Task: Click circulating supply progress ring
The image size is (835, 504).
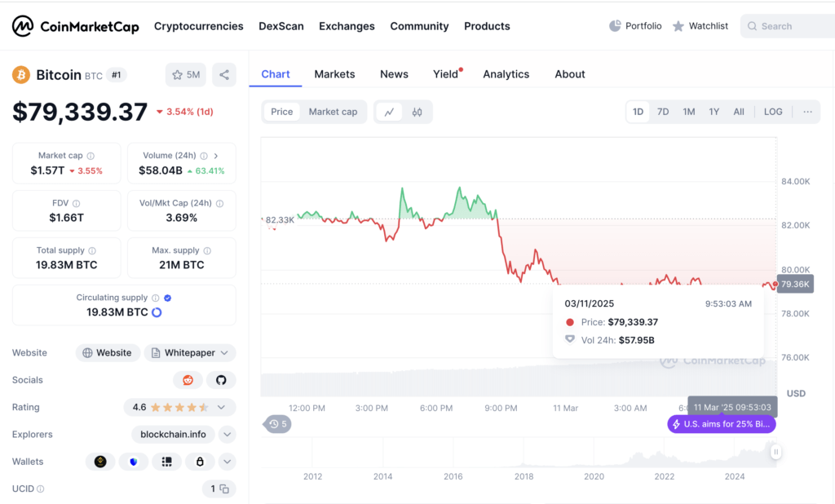Action: click(x=157, y=312)
